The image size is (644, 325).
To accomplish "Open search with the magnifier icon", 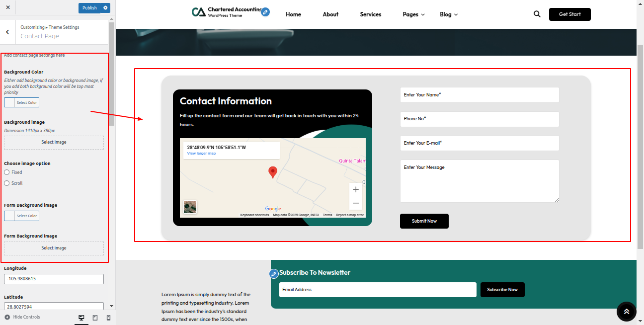I will [537, 14].
